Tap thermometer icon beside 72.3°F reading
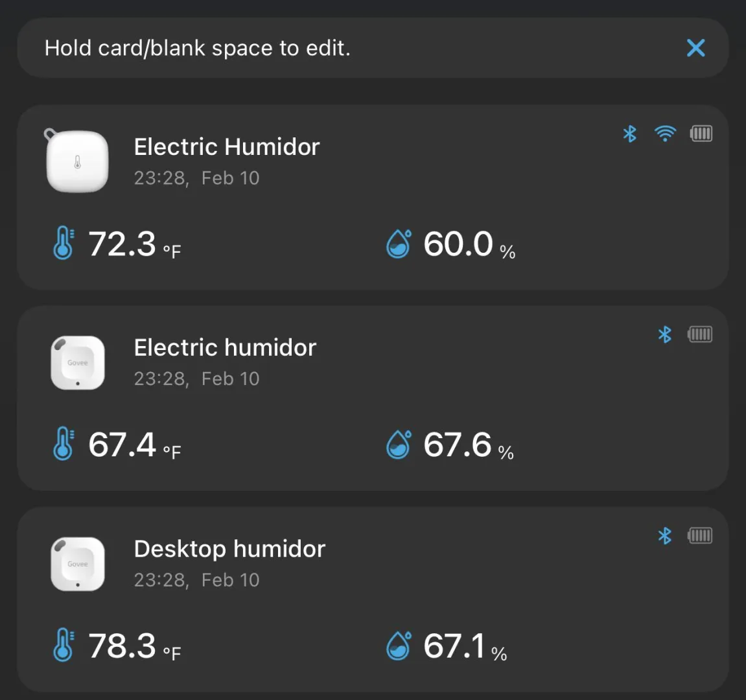The image size is (746, 700). coord(63,243)
